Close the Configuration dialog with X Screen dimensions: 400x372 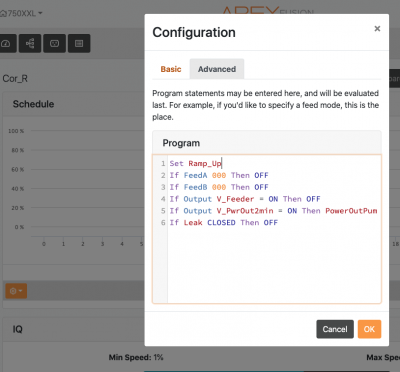(x=377, y=29)
